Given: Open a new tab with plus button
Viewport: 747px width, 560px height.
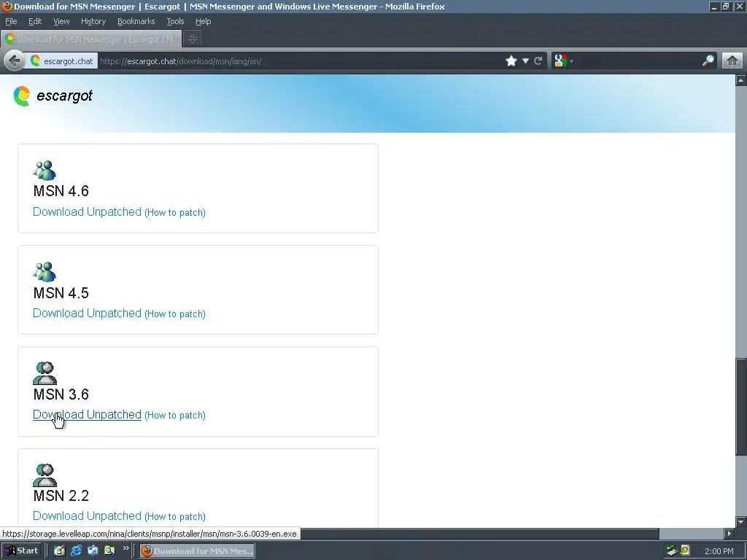Looking at the screenshot, I should click(192, 39).
